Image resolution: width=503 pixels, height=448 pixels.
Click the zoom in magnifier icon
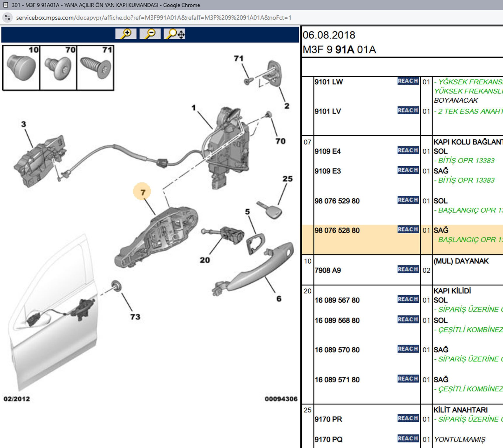coord(126,34)
